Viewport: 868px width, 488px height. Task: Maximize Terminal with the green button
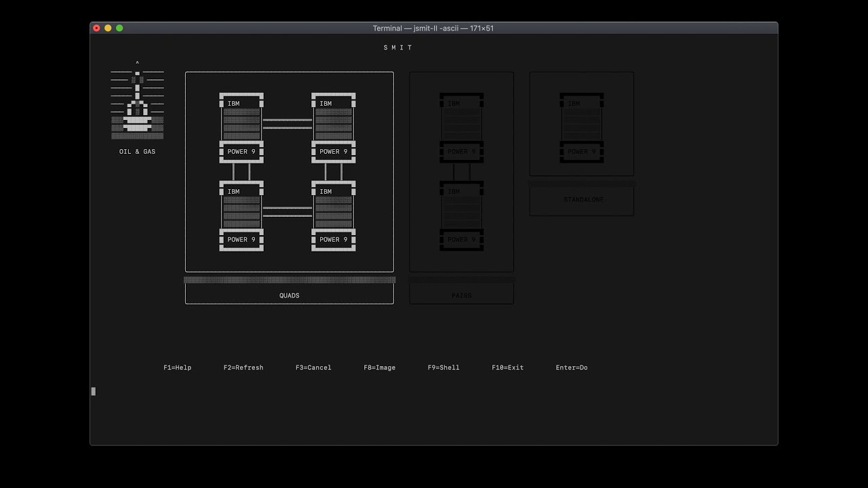[x=119, y=28]
